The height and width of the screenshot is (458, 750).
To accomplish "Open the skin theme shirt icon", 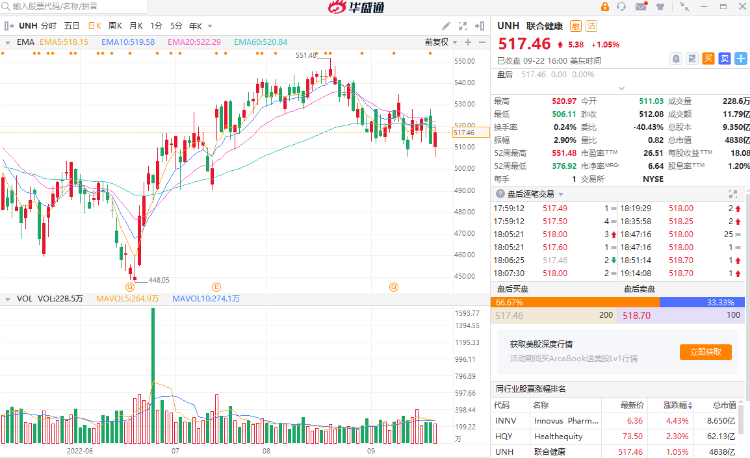I will click(x=660, y=6).
